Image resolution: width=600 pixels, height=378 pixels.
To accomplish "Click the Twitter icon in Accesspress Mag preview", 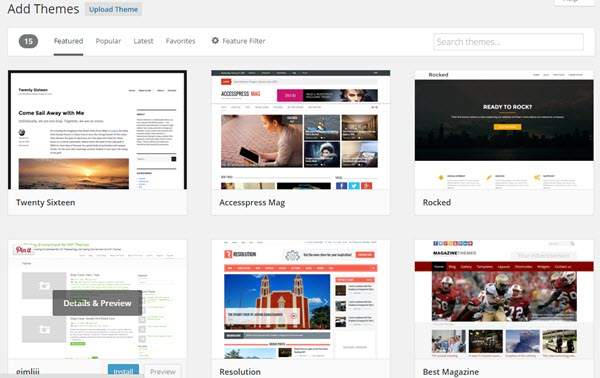I will point(354,186).
